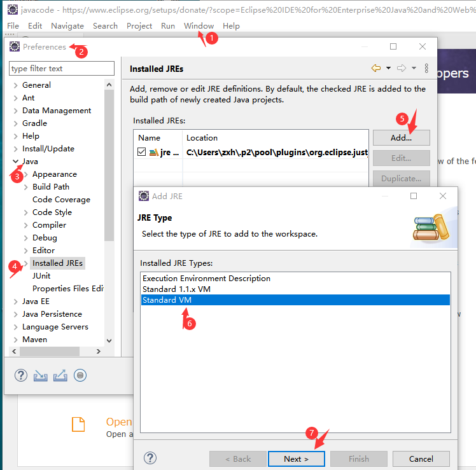
Task: Open the Navigate menu
Action: 67,26
